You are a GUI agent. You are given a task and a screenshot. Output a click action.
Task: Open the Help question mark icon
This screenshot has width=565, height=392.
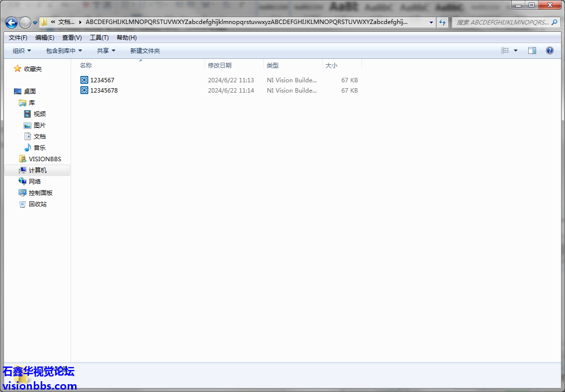pyautogui.click(x=549, y=50)
